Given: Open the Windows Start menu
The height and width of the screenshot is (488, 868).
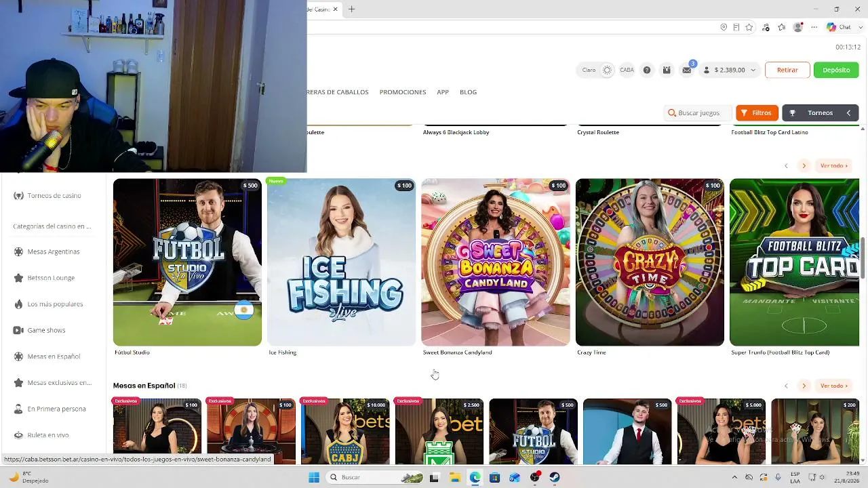Looking at the screenshot, I should click(314, 477).
